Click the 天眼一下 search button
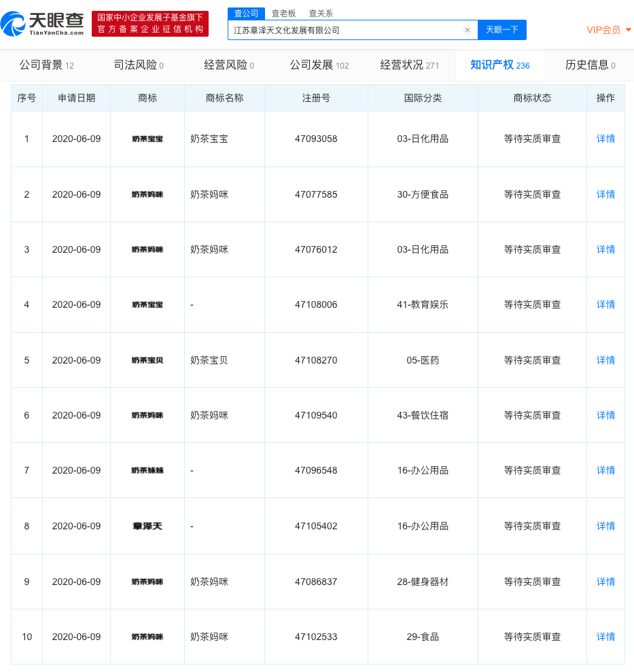 coord(502,30)
